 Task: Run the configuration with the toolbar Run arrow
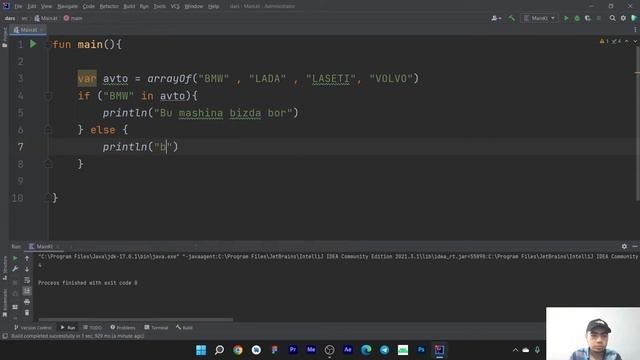point(566,18)
